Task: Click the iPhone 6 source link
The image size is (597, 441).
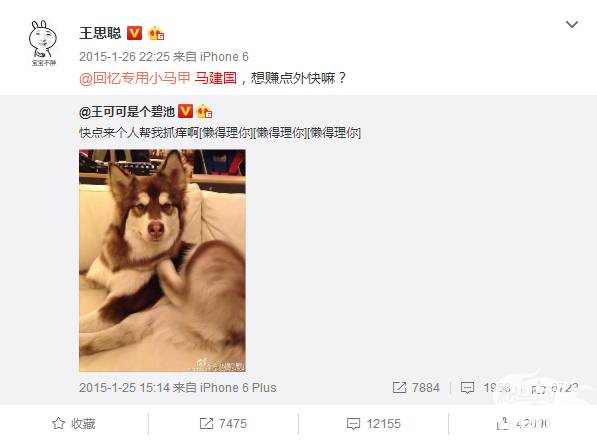Action: [x=224, y=57]
